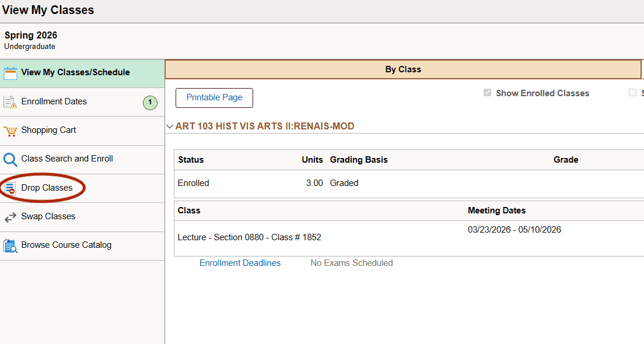Select the View My Classes/Schedule calendar icon
The image size is (644, 344).
[x=10, y=72]
